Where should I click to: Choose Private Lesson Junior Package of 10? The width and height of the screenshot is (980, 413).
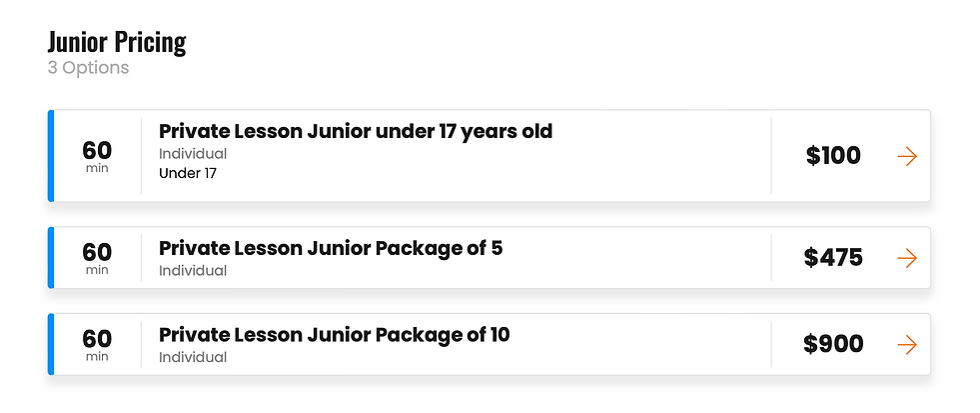pos(335,334)
